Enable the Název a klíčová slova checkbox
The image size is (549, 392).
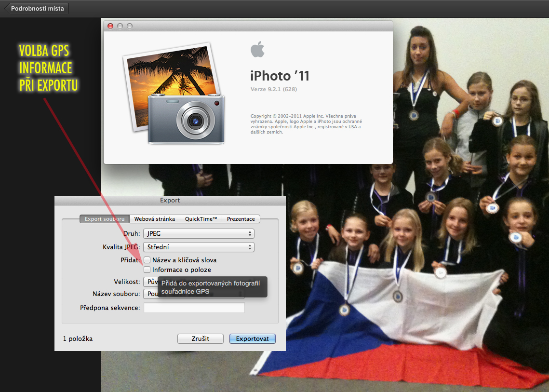point(147,260)
